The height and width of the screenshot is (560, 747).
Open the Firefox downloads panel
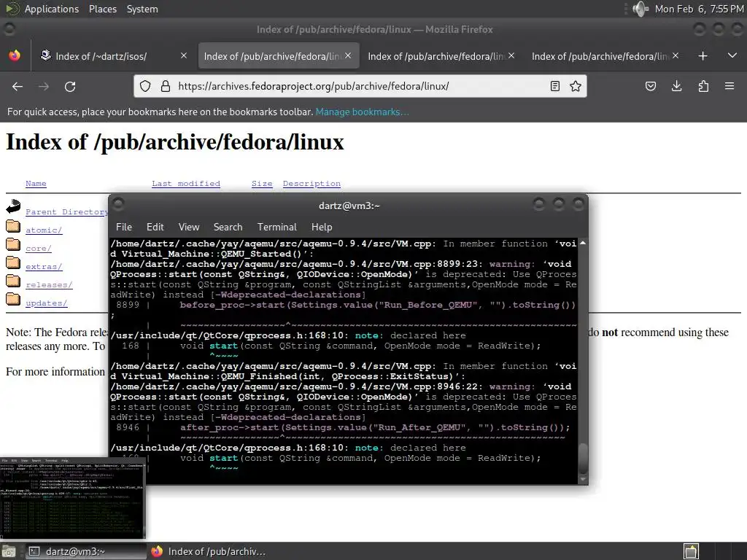point(676,86)
